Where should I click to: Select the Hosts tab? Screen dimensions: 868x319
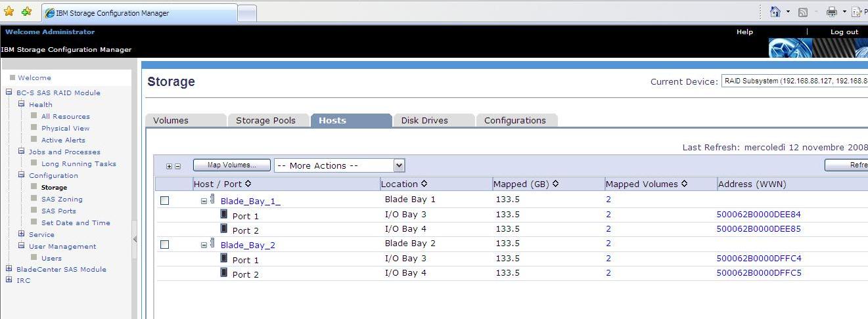pos(351,120)
